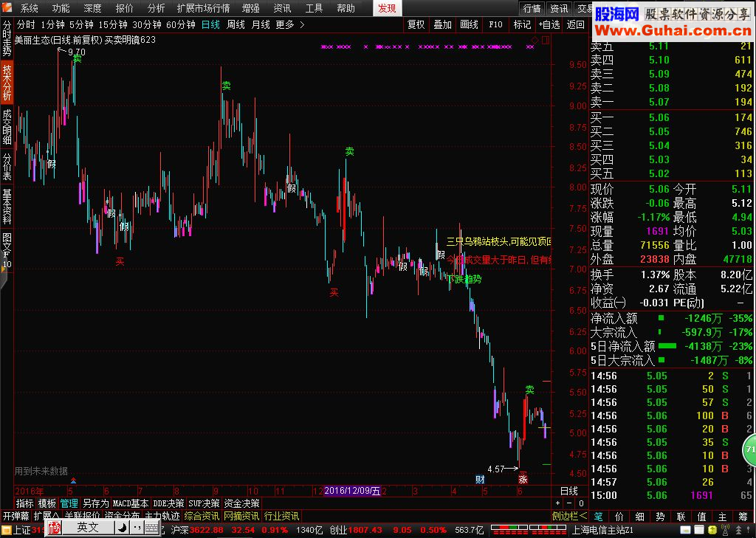Add the stock via +自选

tap(549, 24)
